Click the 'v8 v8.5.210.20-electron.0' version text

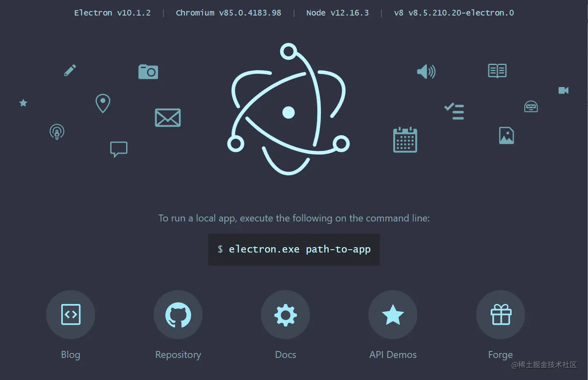(x=454, y=13)
